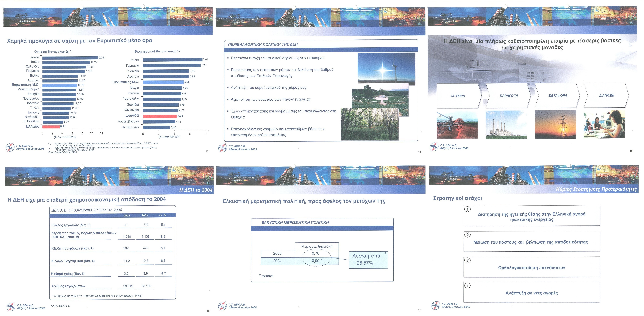Click the EBITDA 2004 value 1.210
644x316 pixels.
(x=127, y=237)
